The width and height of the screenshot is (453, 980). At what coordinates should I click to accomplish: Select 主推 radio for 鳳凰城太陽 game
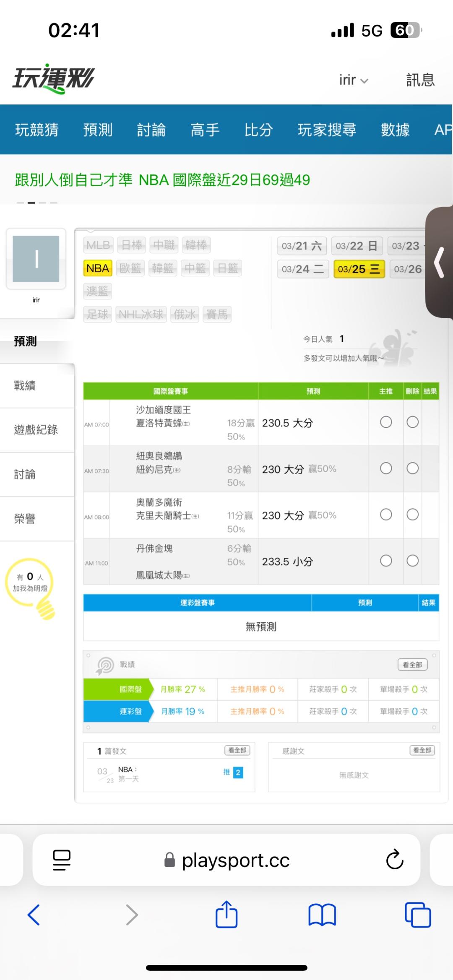(x=386, y=561)
